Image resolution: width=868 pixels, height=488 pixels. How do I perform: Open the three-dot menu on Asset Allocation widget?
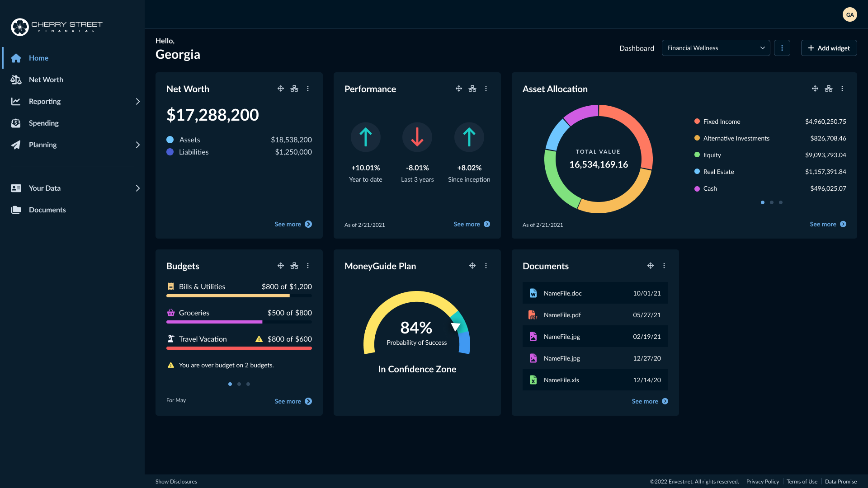[842, 89]
